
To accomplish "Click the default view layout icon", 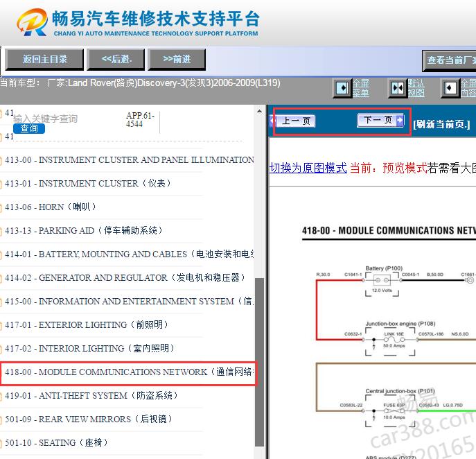I will tap(398, 88).
